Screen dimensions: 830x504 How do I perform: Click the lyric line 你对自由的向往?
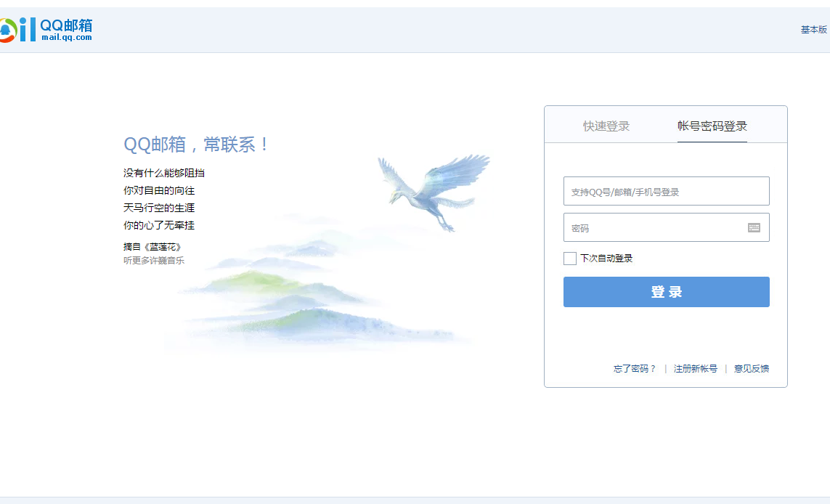click(159, 190)
